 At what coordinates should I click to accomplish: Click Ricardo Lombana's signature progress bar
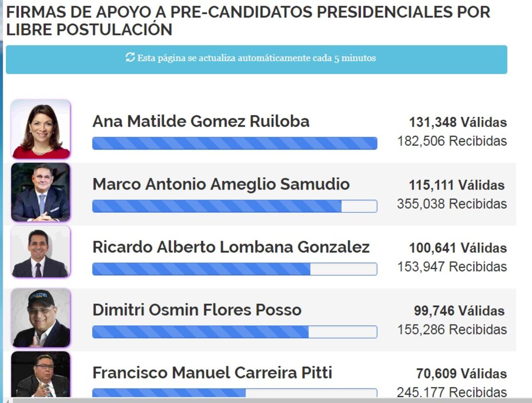click(234, 268)
